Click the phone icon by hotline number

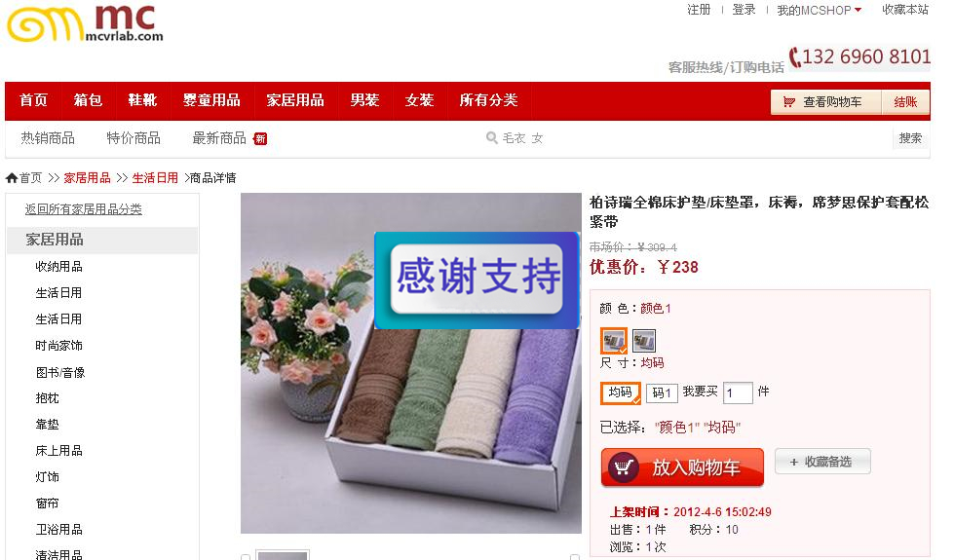[794, 57]
